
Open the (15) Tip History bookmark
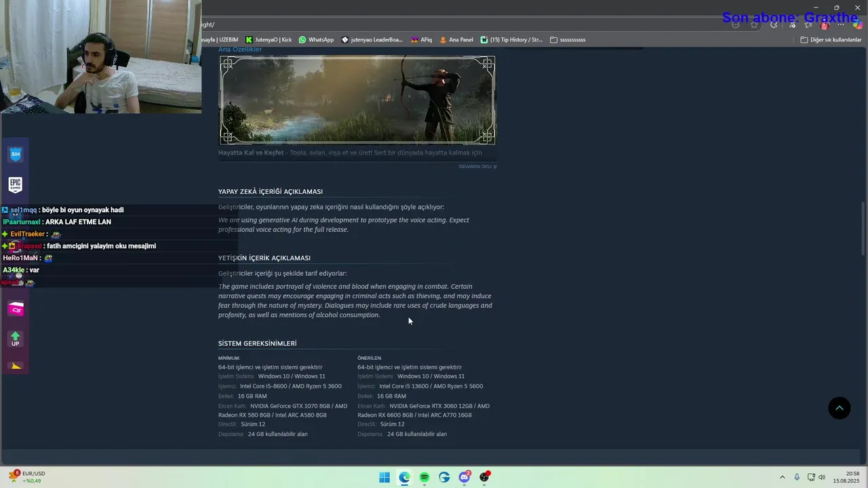tap(511, 40)
